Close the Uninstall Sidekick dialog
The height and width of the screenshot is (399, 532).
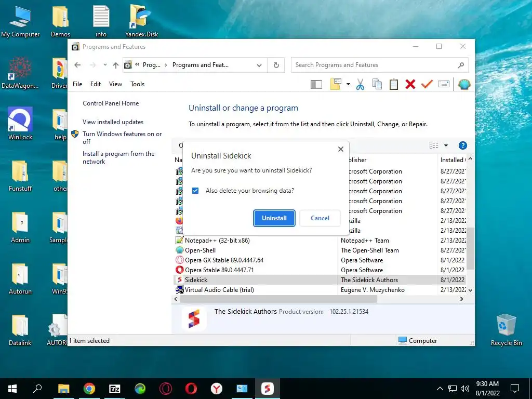pos(341,149)
